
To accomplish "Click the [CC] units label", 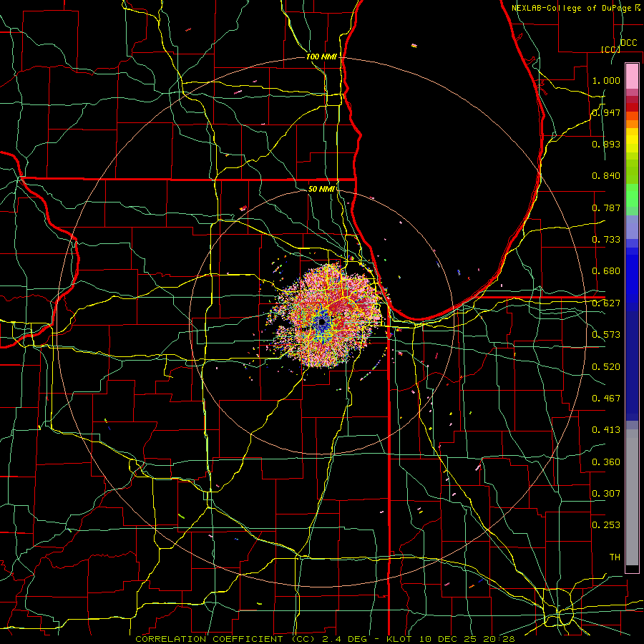I will tap(610, 49).
